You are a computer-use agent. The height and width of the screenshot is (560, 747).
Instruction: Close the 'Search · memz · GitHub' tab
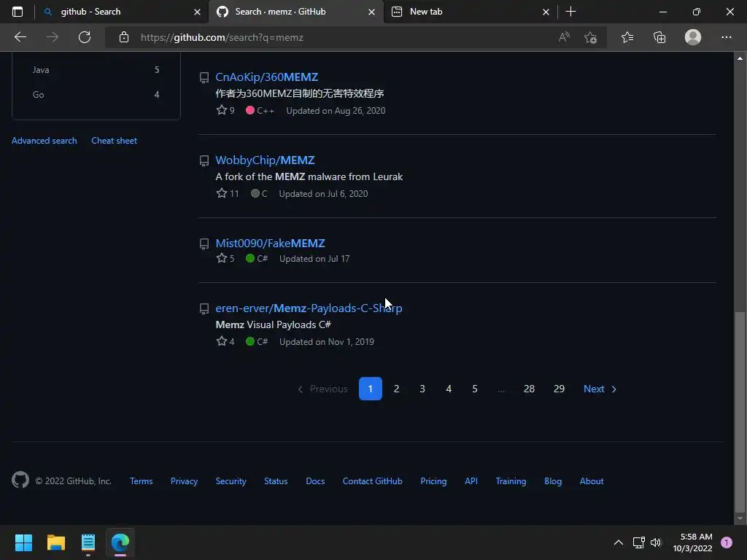pyautogui.click(x=371, y=12)
